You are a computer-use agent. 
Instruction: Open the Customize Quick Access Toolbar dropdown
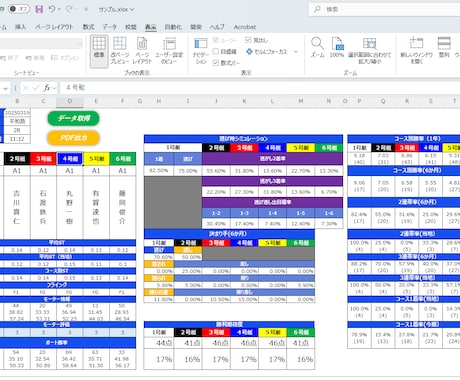coord(86,10)
